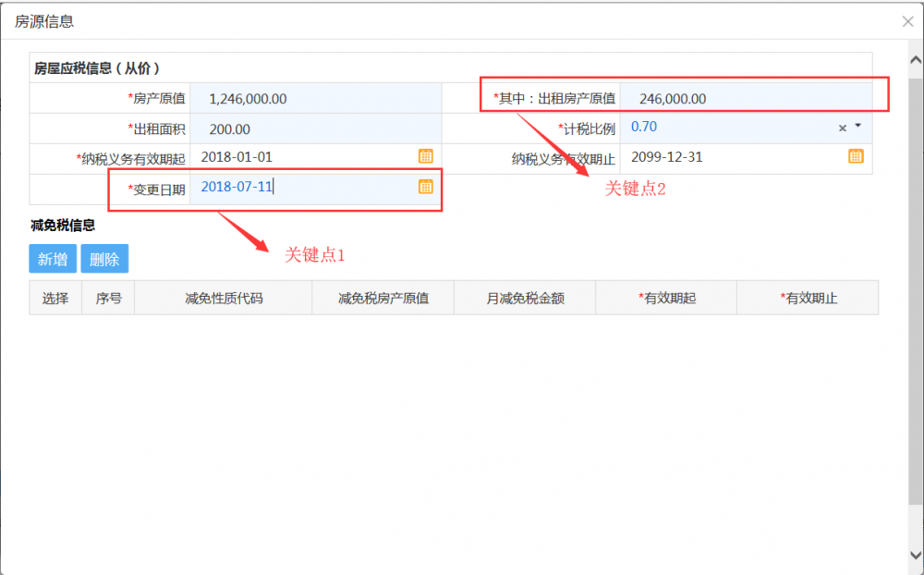Close the 房源信息 dialog
Viewport: 924px width, 575px height.
pyautogui.click(x=907, y=21)
